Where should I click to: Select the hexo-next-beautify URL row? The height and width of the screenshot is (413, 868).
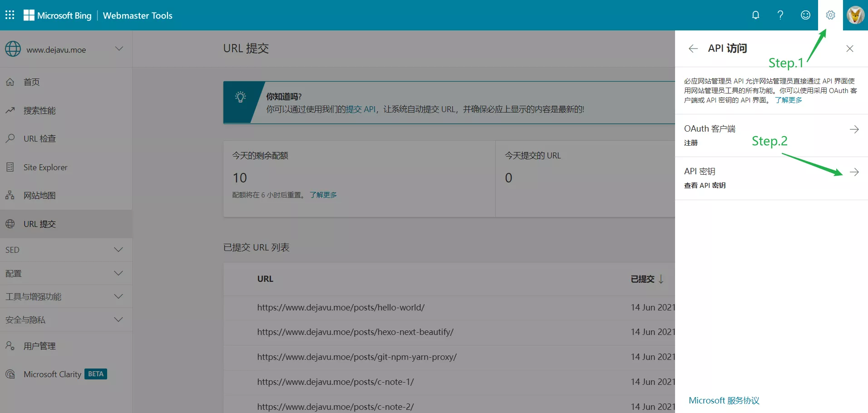pos(449,332)
